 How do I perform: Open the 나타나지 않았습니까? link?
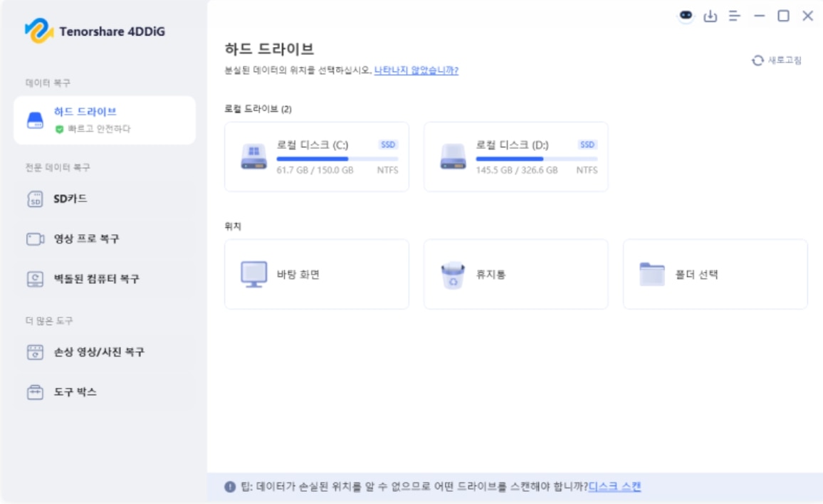pos(416,70)
